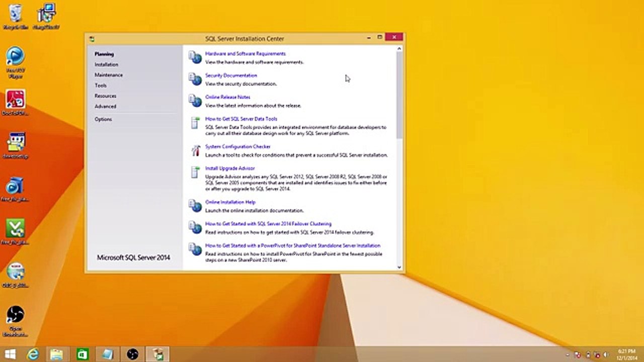Click the globe icon beside Online Installation Help
644x362 pixels.
(195, 206)
